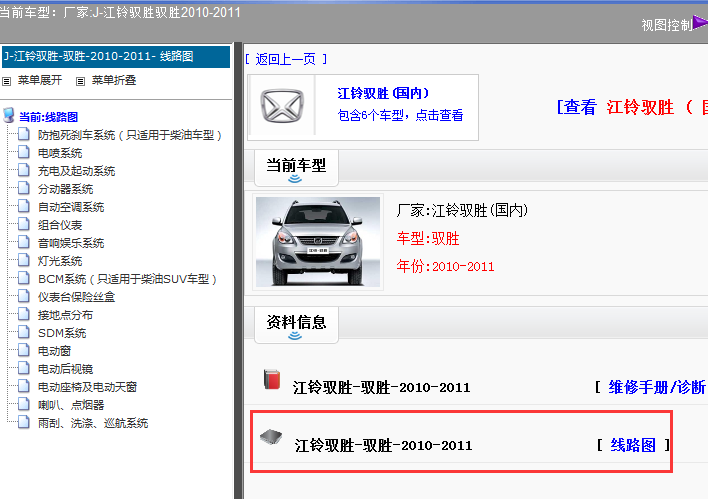708x499 pixels.
Task: Open 充电及起动系统 entry
Action: pyautogui.click(x=76, y=171)
